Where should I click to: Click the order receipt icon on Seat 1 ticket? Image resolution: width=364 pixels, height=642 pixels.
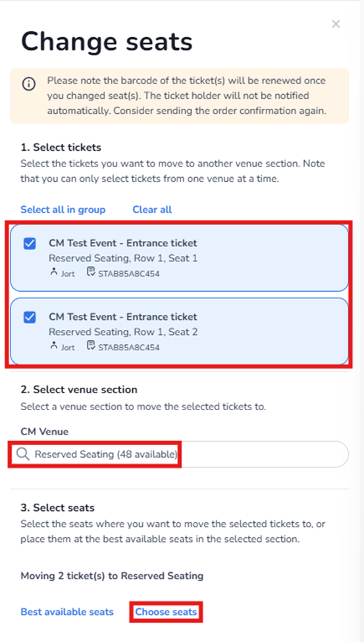pyautogui.click(x=91, y=273)
